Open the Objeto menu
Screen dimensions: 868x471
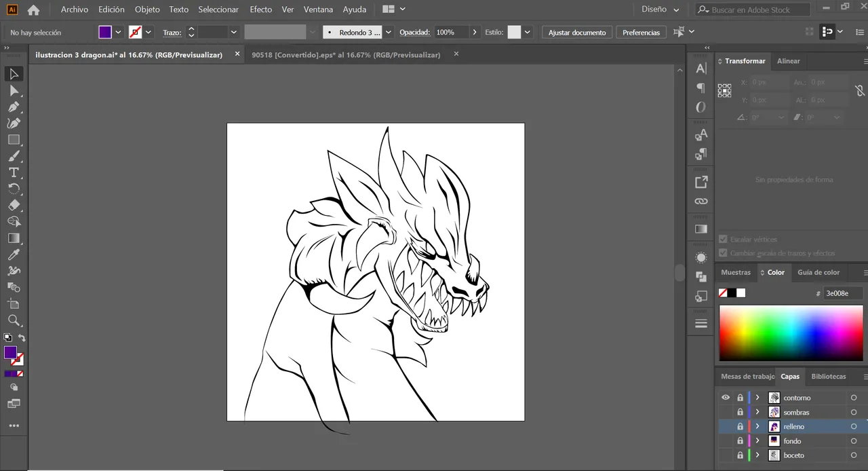click(147, 10)
